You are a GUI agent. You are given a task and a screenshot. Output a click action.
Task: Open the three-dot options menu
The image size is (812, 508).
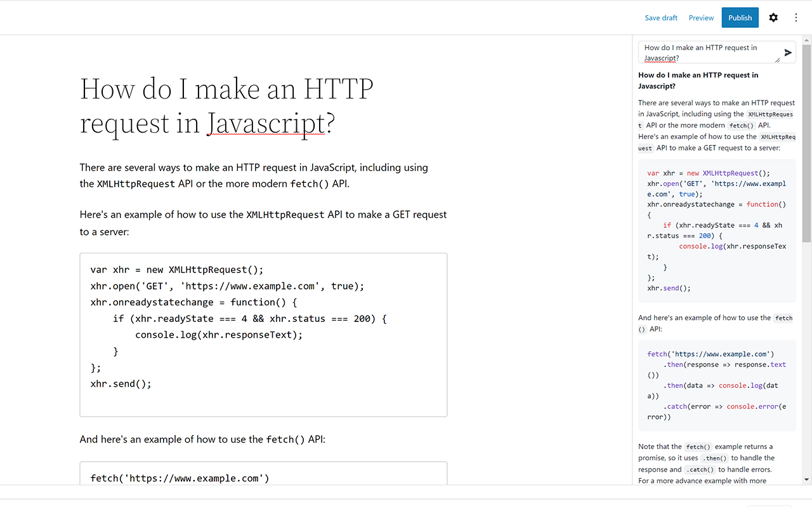[796, 18]
